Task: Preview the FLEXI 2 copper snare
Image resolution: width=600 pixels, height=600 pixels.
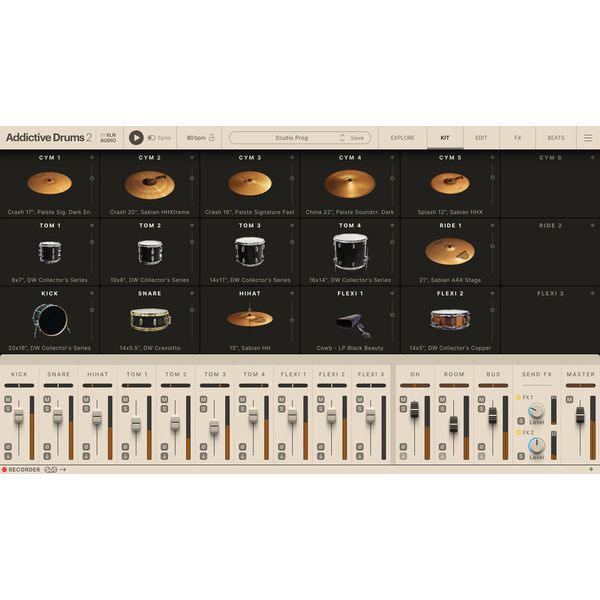Action: [x=450, y=319]
